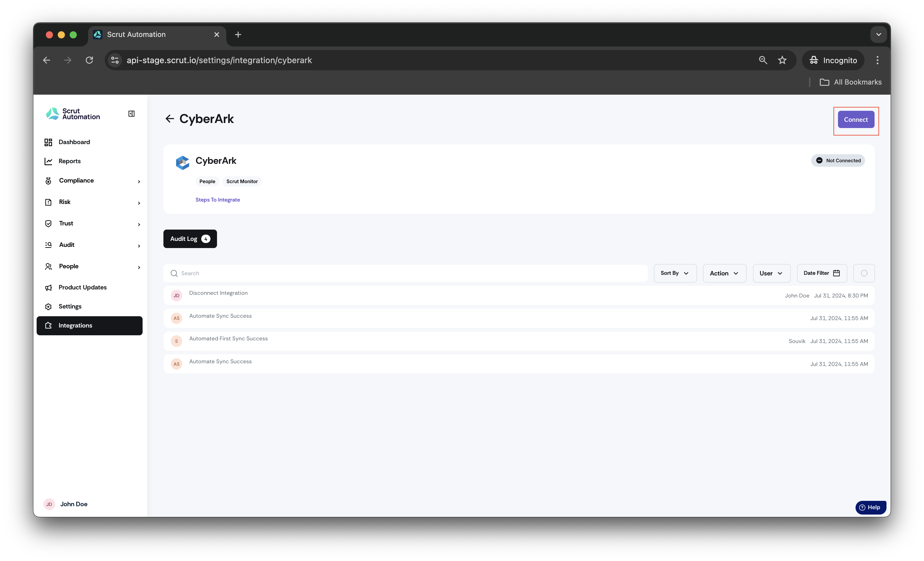Open the Dashboard sidebar icon
This screenshot has height=561, width=924.
[x=49, y=142]
